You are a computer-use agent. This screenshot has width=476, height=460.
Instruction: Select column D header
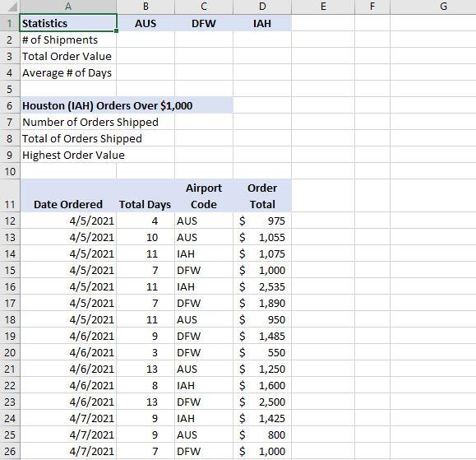click(262, 7)
